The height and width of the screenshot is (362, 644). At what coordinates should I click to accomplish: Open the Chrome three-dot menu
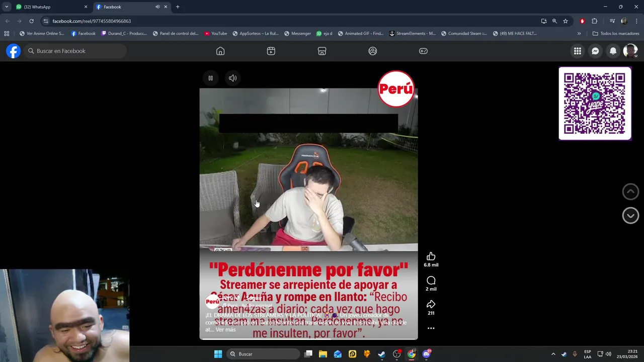637,21
